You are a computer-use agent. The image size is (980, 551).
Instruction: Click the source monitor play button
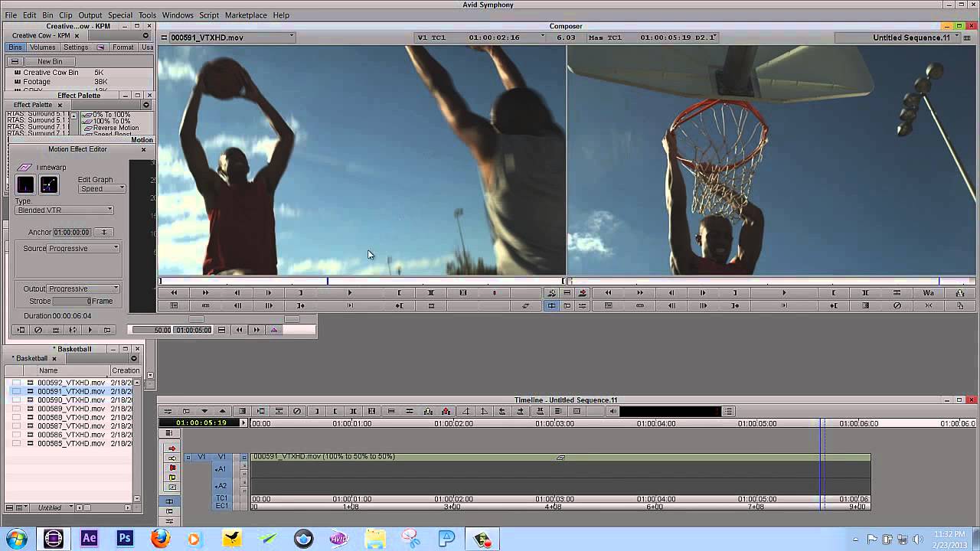click(x=350, y=292)
